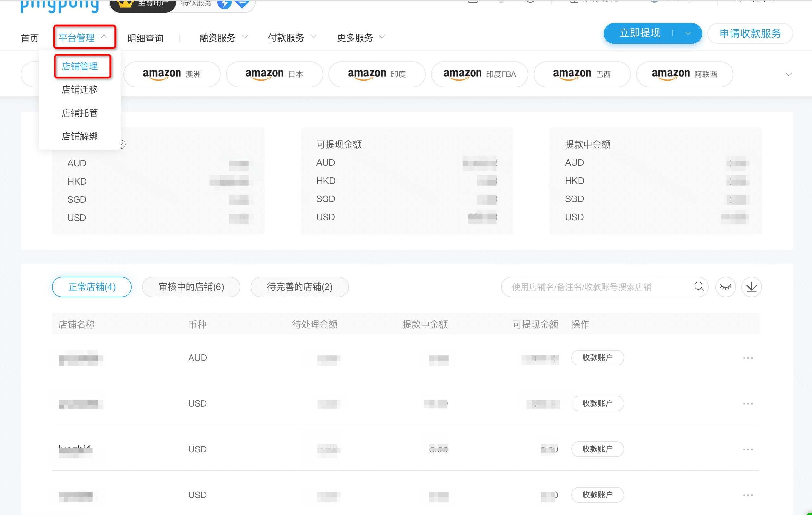Viewport: 812px width, 515px height.
Task: Open 收款账户 for the third store row
Action: click(x=597, y=449)
